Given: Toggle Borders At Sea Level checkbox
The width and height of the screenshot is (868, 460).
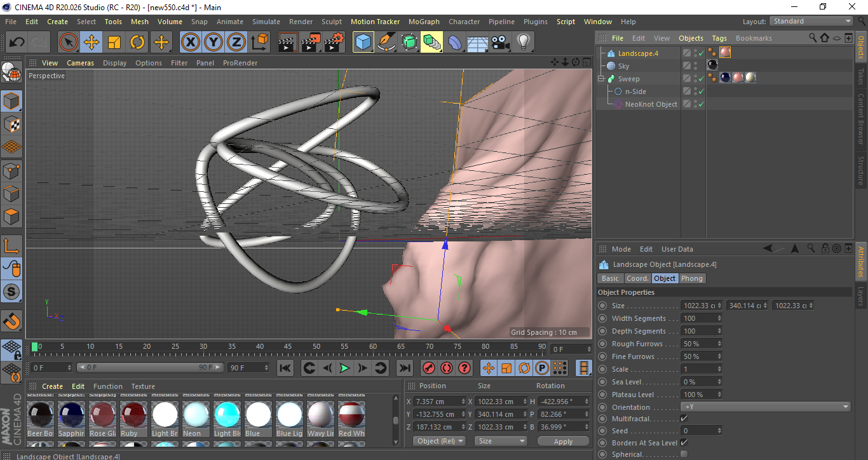Looking at the screenshot, I should point(684,443).
